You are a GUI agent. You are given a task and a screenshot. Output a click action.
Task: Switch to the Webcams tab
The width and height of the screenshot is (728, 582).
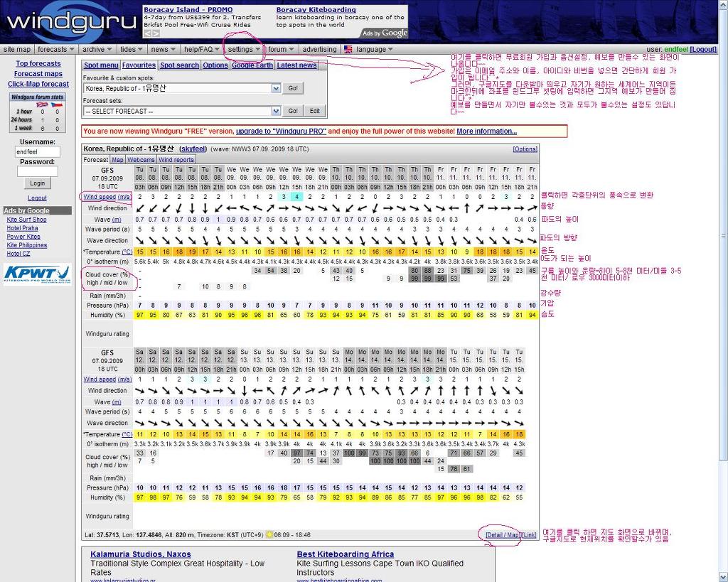(141, 160)
